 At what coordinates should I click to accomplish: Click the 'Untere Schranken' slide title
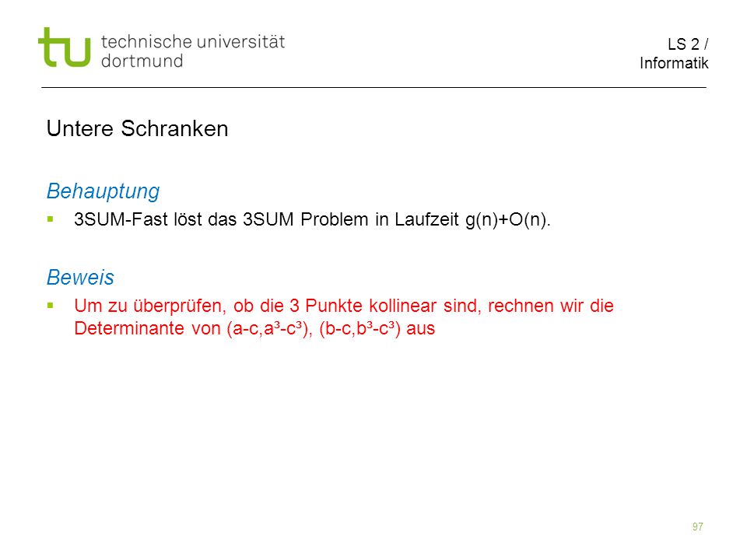[x=138, y=128]
